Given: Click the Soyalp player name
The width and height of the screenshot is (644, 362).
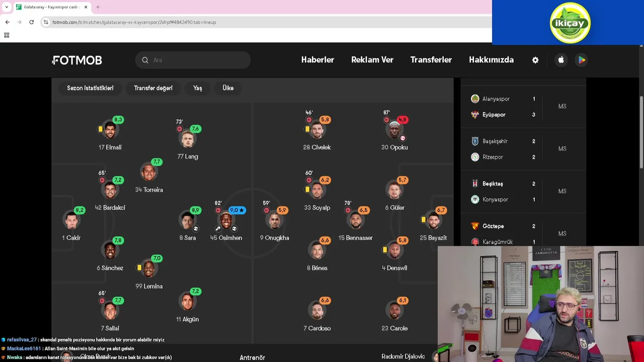Looking at the screenshot, I should coord(317,208).
